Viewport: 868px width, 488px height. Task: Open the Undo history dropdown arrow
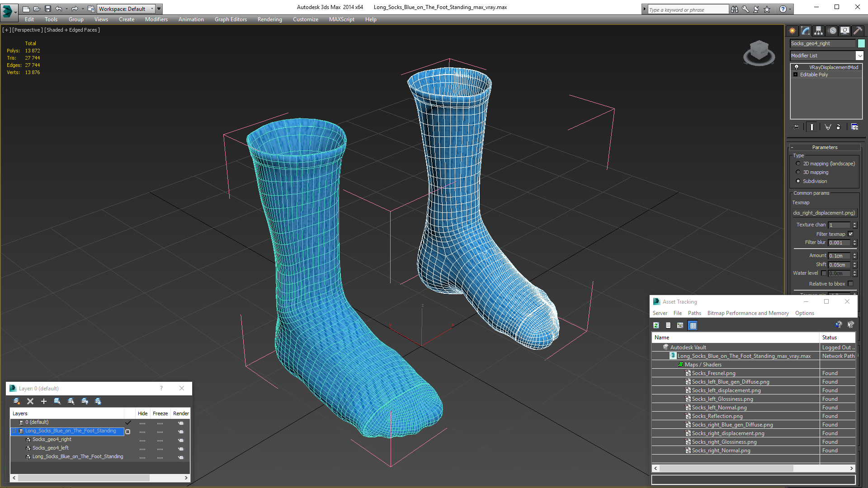click(x=66, y=9)
